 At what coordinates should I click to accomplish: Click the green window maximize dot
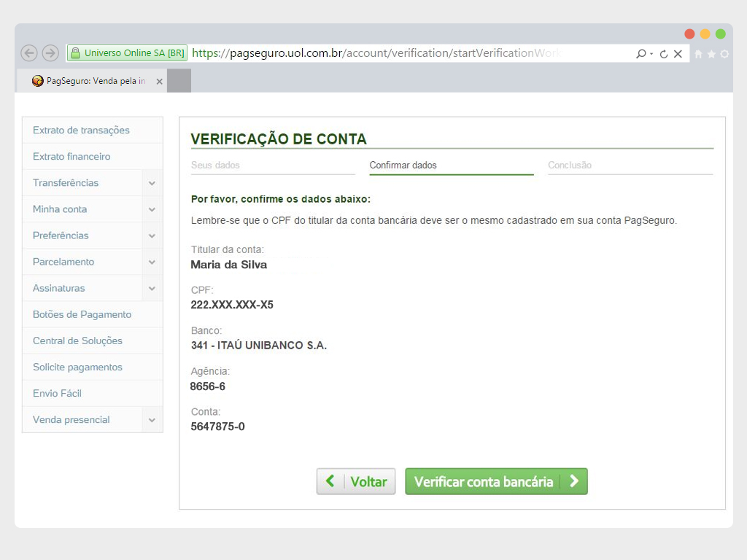[x=720, y=34]
